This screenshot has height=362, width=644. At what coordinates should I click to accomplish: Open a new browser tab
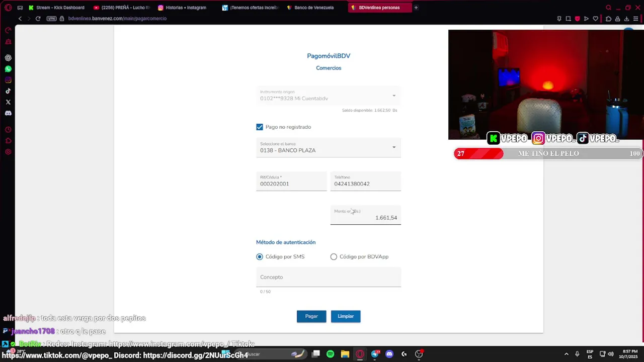pyautogui.click(x=416, y=8)
